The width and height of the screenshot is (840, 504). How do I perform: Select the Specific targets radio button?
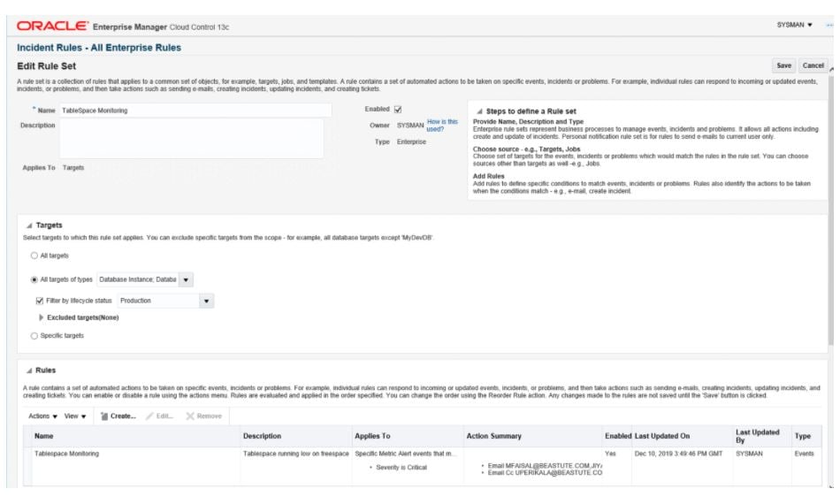click(34, 336)
